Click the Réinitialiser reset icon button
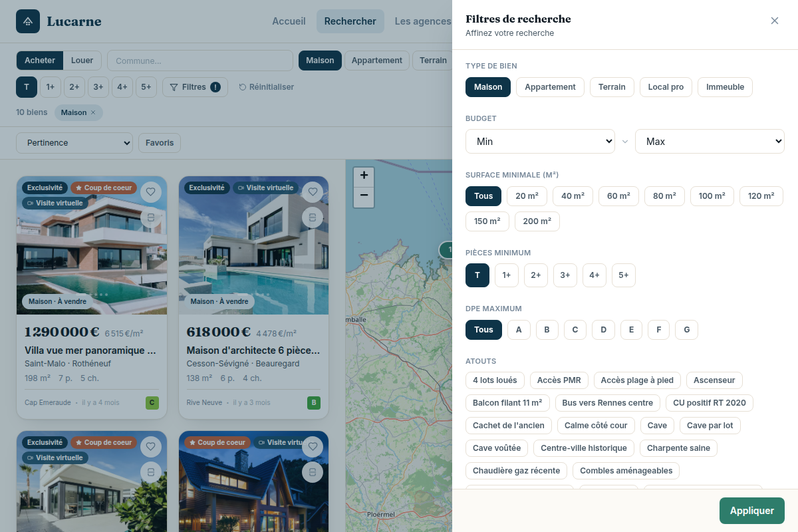Screen dimensions: 798x532 [266, 87]
